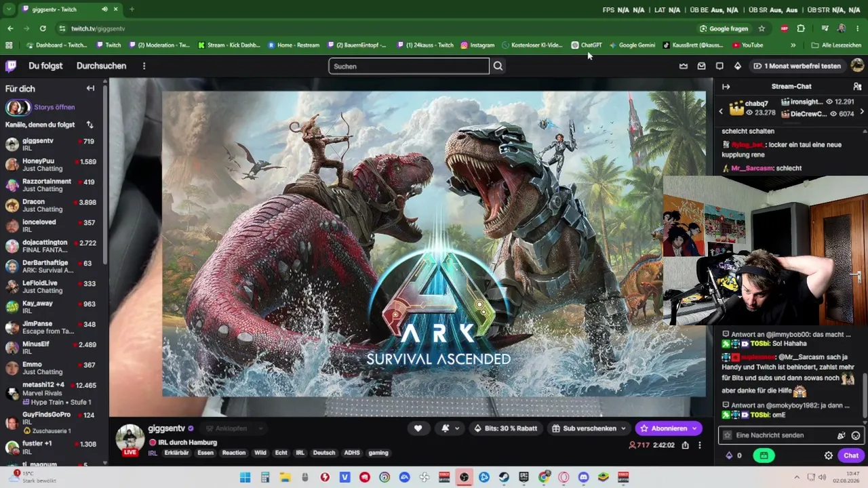The width and height of the screenshot is (868, 488).
Task: Show next leaderboard entries in chat header
Action: pyautogui.click(x=862, y=112)
